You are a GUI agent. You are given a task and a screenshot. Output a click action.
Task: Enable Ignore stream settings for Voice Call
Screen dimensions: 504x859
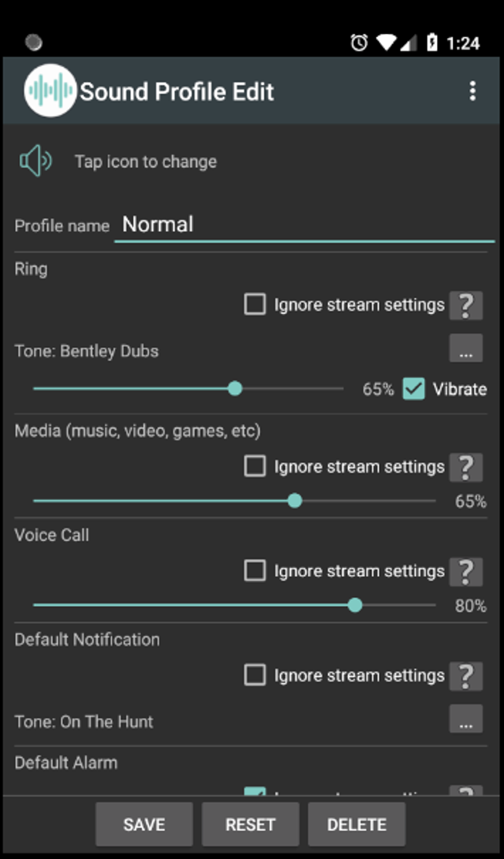pos(255,571)
